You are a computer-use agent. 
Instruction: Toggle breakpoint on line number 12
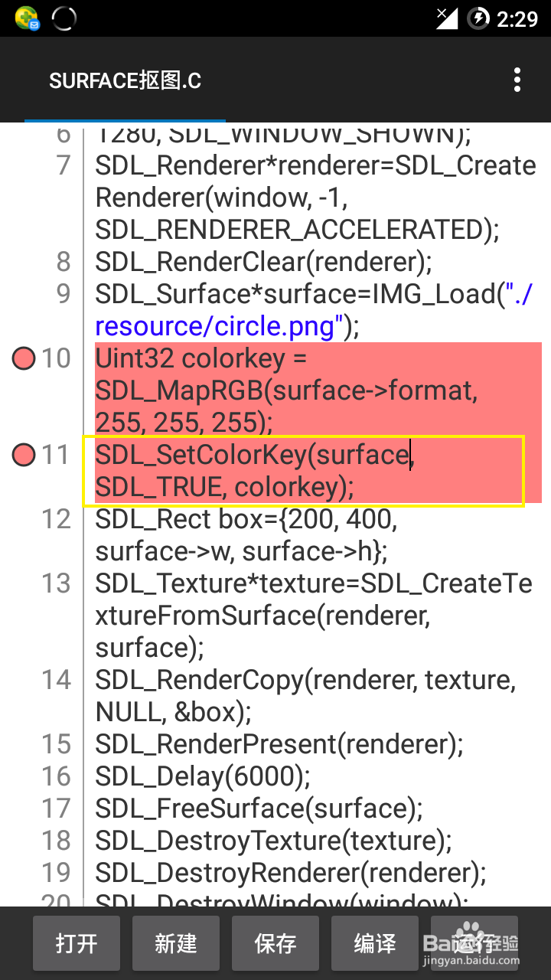tap(56, 519)
